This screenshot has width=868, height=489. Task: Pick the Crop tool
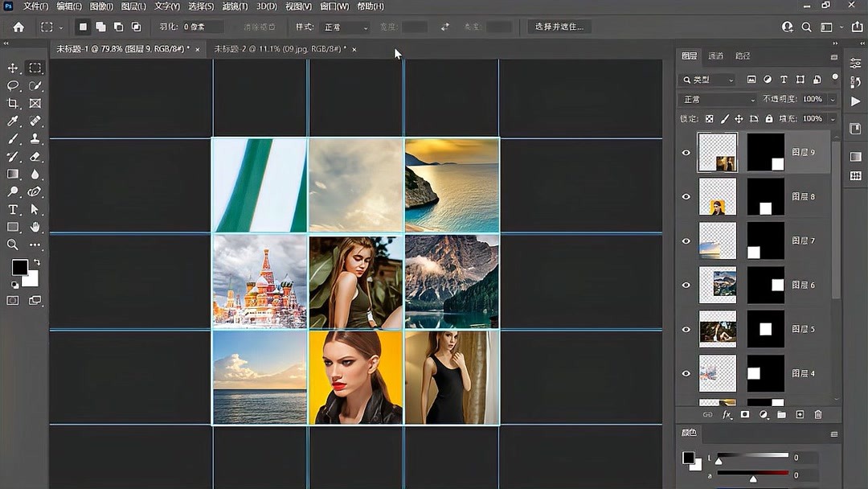(13, 104)
